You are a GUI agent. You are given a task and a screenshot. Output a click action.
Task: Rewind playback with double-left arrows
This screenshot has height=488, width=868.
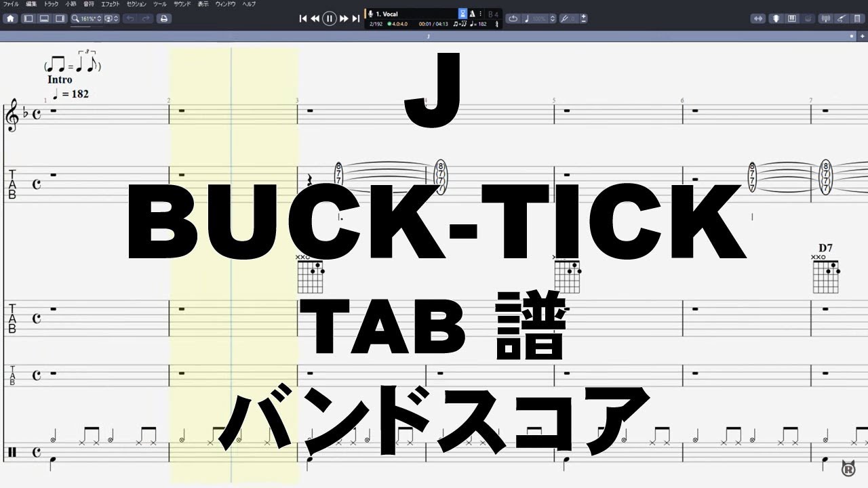pos(315,19)
